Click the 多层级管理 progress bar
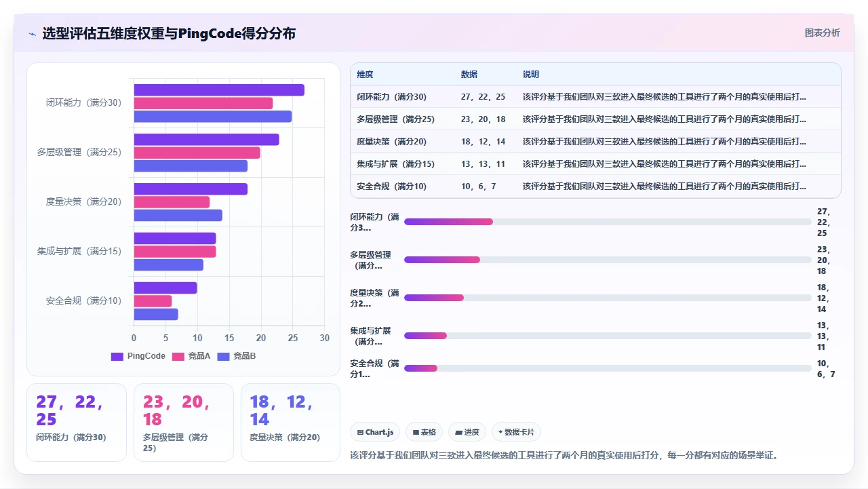Screen dimensions: 868x489 (x=608, y=260)
